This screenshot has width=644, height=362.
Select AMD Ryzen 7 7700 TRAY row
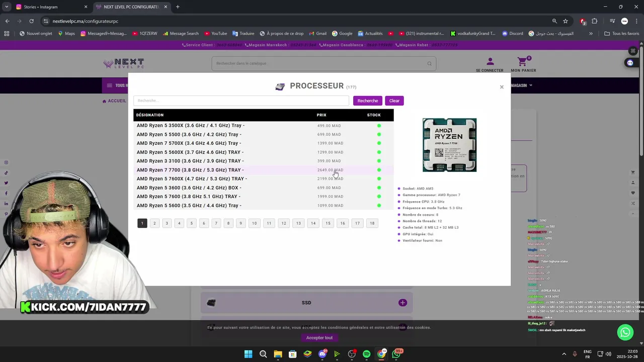pyautogui.click(x=263, y=170)
